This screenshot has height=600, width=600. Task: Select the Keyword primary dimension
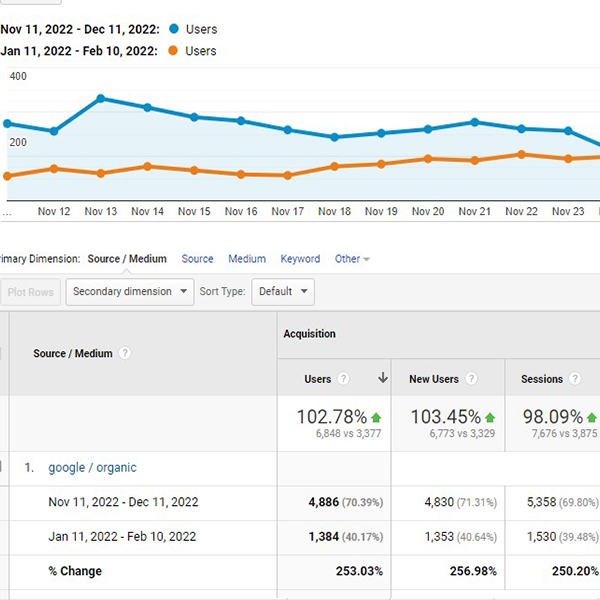(x=300, y=259)
